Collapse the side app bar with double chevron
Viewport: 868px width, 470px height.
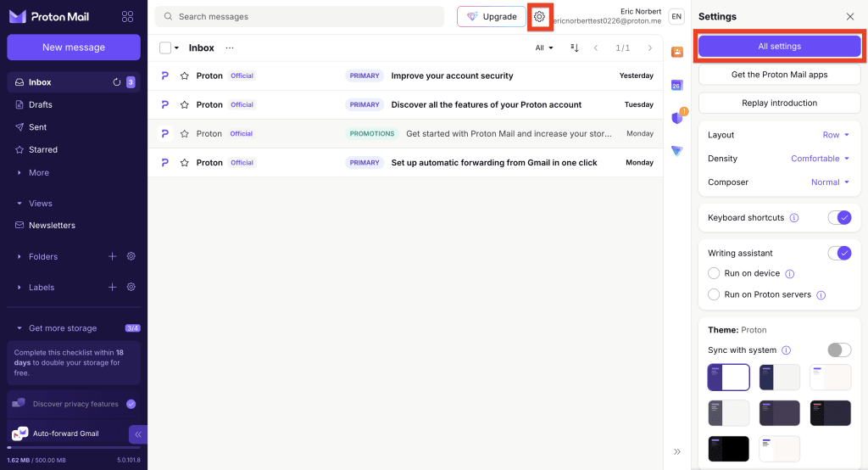677,451
